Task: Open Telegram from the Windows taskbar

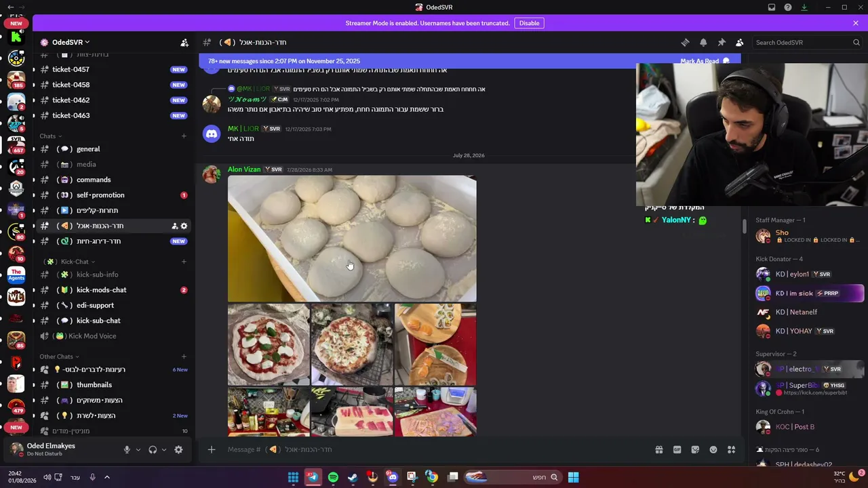Action: click(x=313, y=477)
